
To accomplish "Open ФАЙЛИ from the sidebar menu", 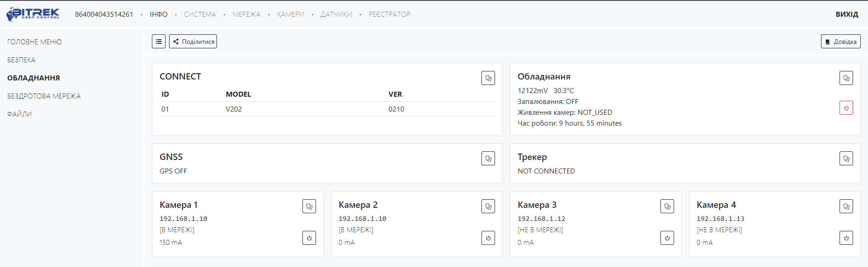I will click(19, 114).
